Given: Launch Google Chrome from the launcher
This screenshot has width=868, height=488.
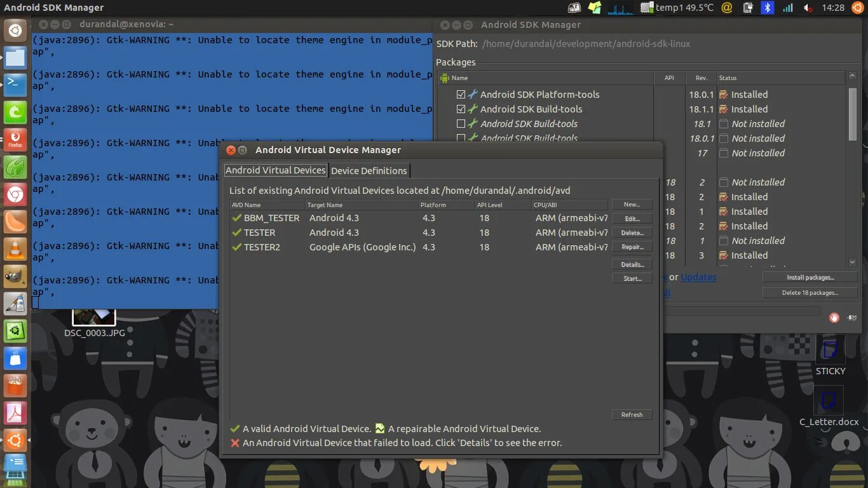Looking at the screenshot, I should pos(15,195).
